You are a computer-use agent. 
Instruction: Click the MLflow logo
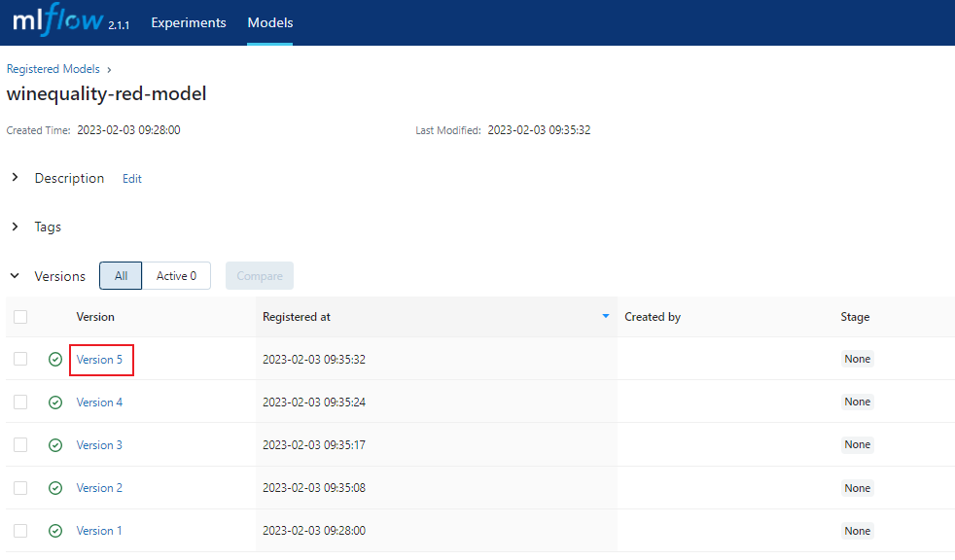coord(60,21)
